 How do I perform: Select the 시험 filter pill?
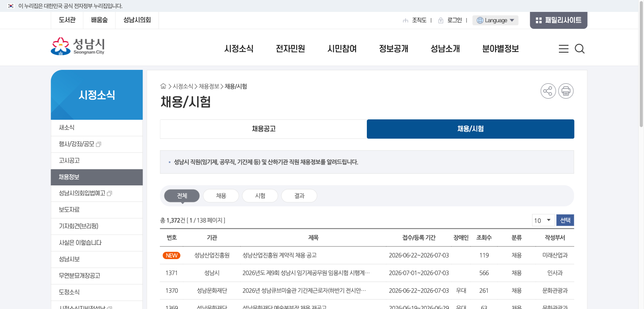click(x=260, y=196)
